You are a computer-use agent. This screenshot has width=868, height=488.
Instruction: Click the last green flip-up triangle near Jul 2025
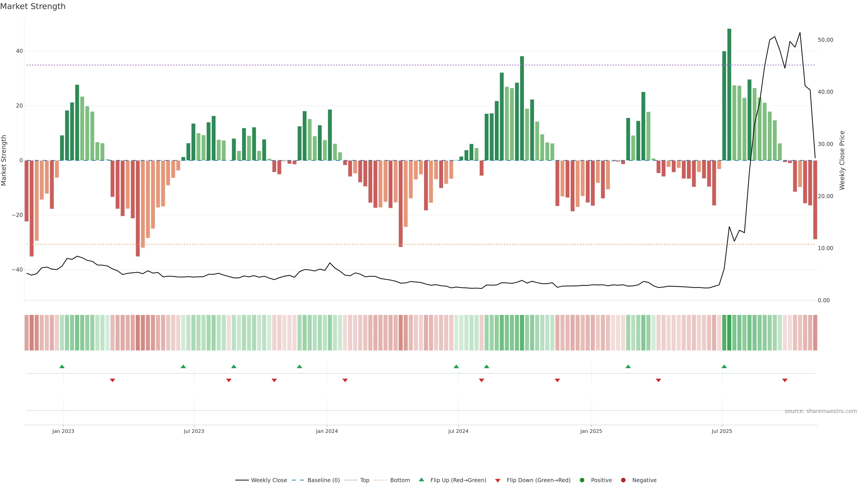coord(724,366)
